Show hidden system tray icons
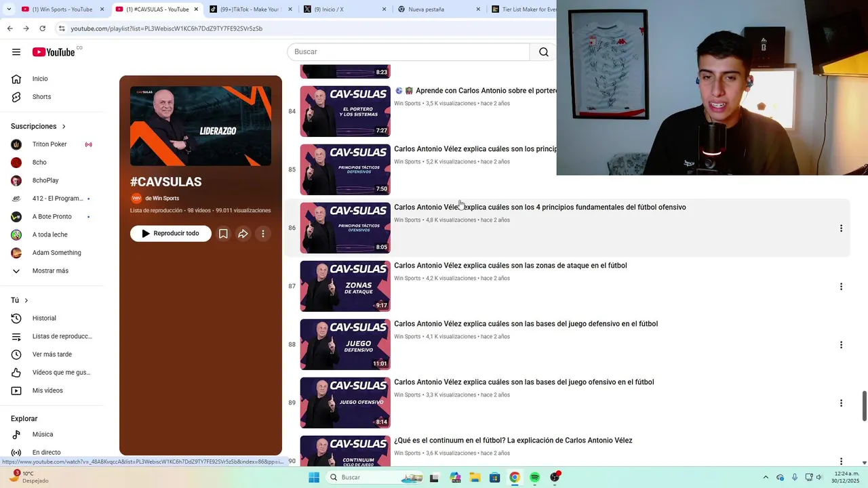 click(766, 477)
